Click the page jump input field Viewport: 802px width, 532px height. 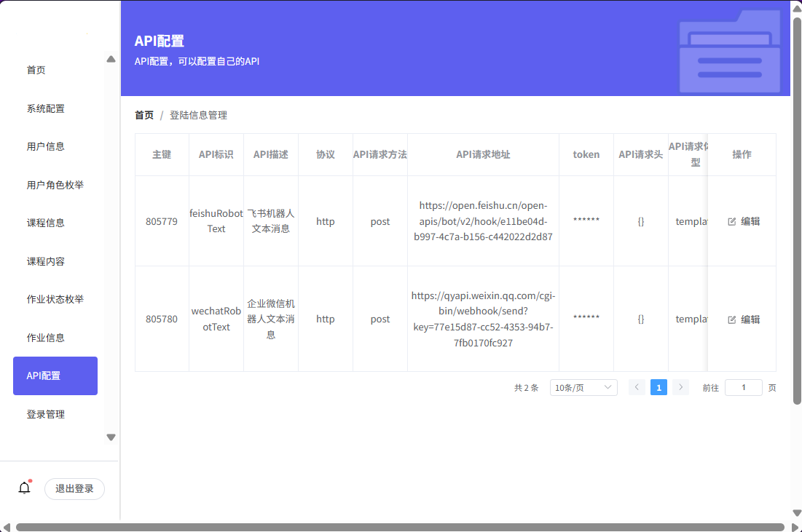(x=743, y=387)
